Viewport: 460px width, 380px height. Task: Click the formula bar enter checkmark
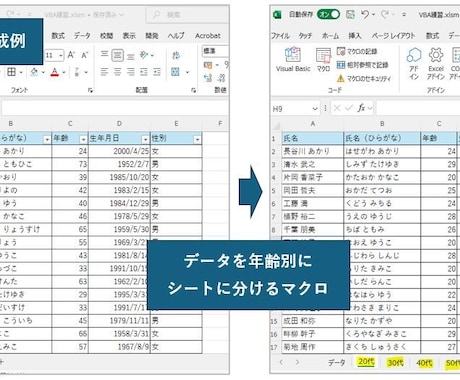pyautogui.click(x=349, y=108)
